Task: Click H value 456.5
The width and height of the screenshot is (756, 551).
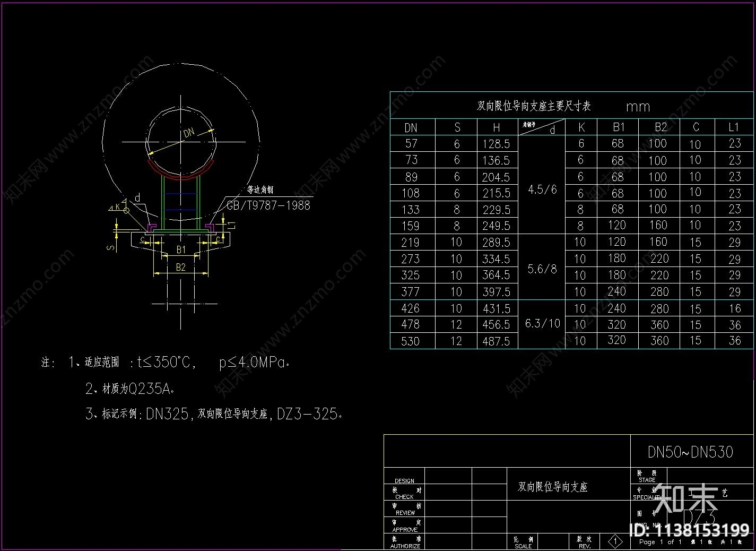Action: point(496,324)
